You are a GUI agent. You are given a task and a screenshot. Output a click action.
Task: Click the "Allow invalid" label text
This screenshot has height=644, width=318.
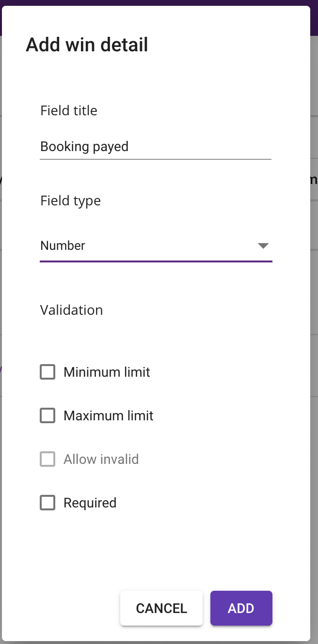click(101, 460)
